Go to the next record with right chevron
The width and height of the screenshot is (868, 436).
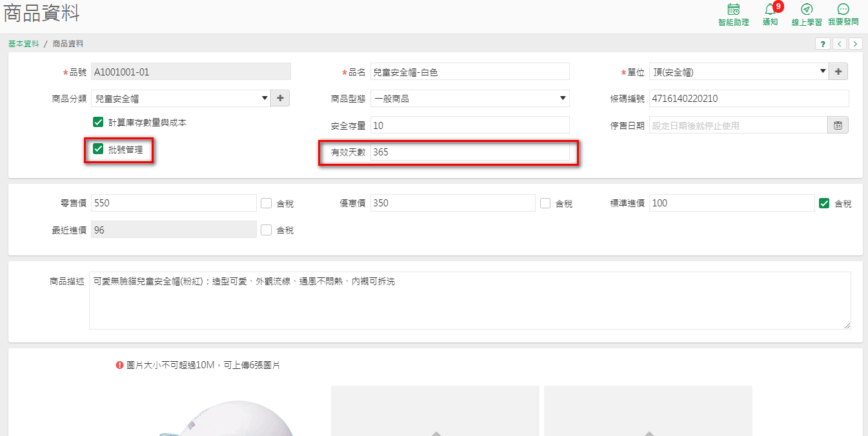click(856, 44)
